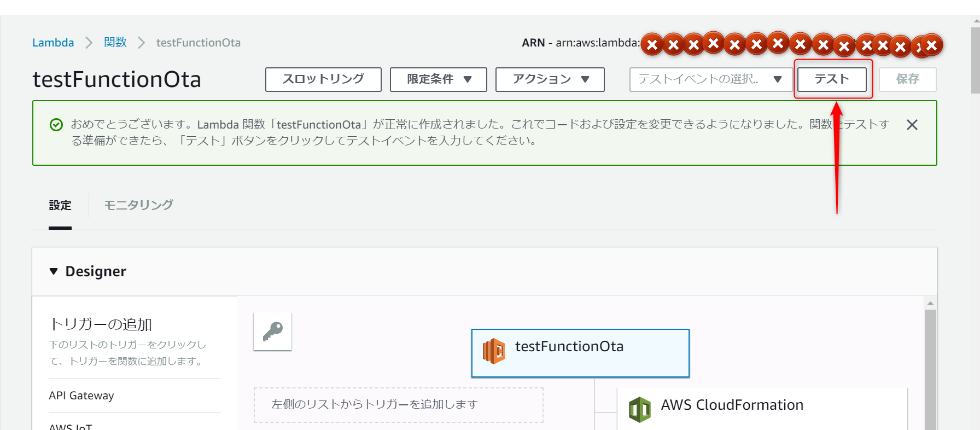Click the key permissions icon
Screen dimensions: 980x430
point(273,332)
